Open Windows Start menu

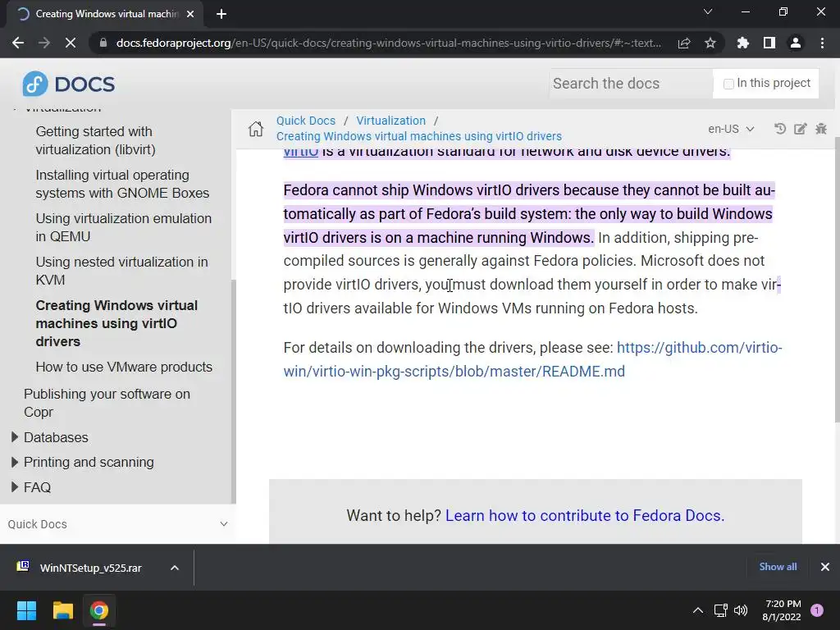point(26,610)
